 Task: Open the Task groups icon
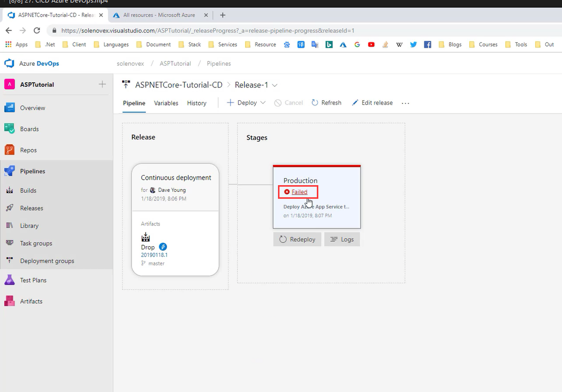pos(10,243)
